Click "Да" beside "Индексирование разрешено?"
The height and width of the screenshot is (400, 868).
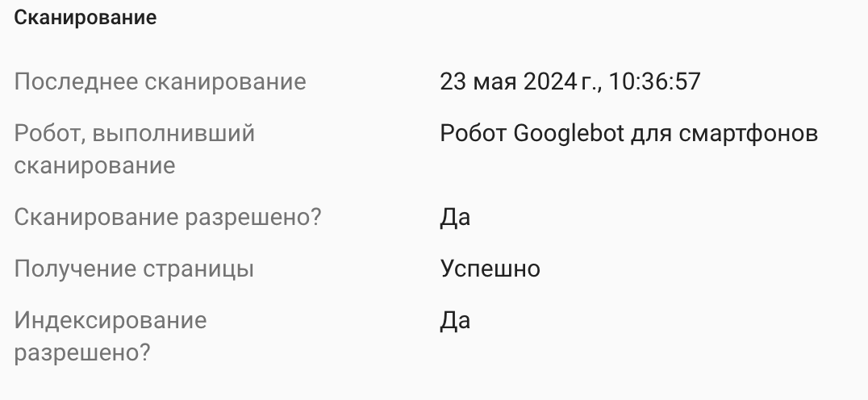455,321
